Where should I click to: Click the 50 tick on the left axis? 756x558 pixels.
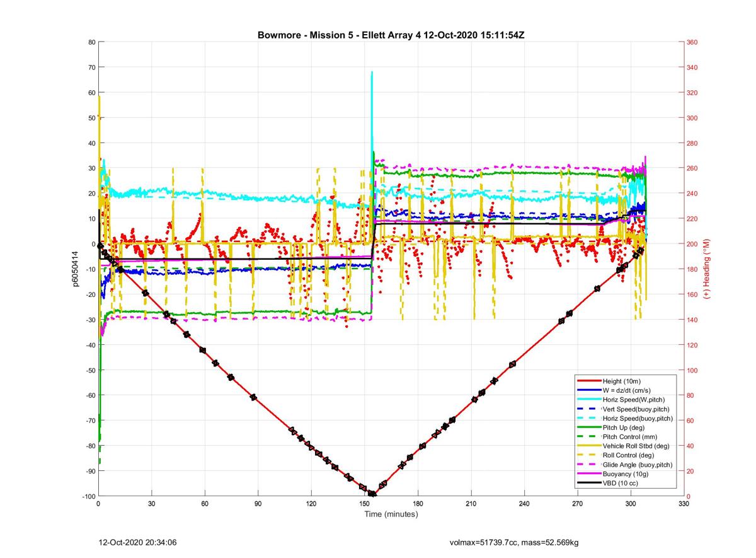(x=91, y=118)
